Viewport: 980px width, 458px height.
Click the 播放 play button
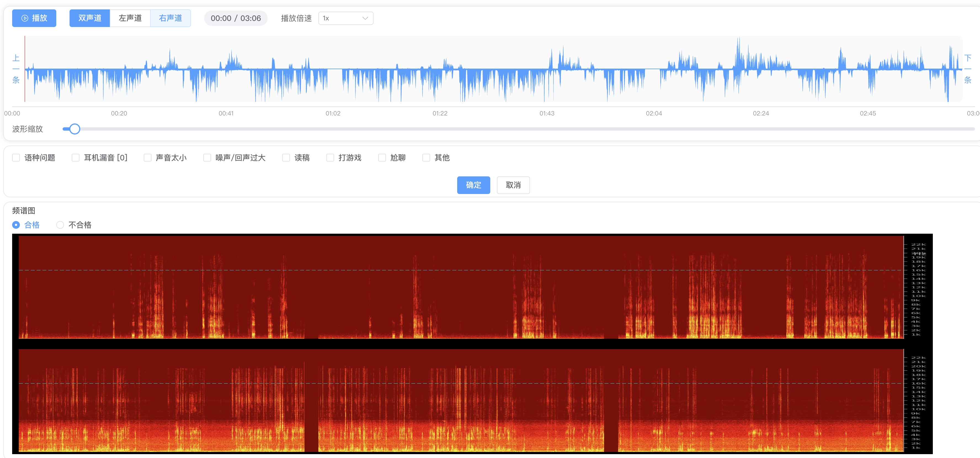[x=34, y=18]
